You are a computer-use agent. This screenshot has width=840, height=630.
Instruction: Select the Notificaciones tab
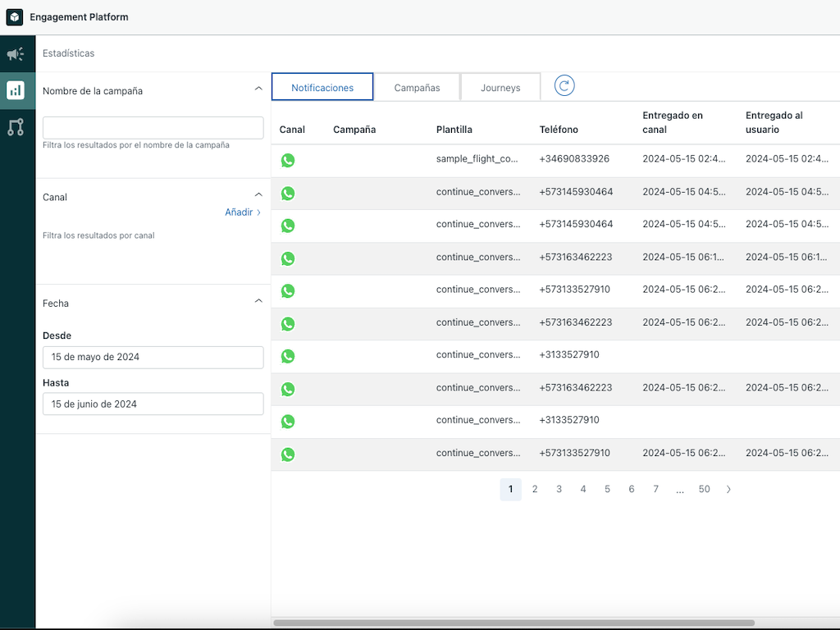(x=322, y=86)
